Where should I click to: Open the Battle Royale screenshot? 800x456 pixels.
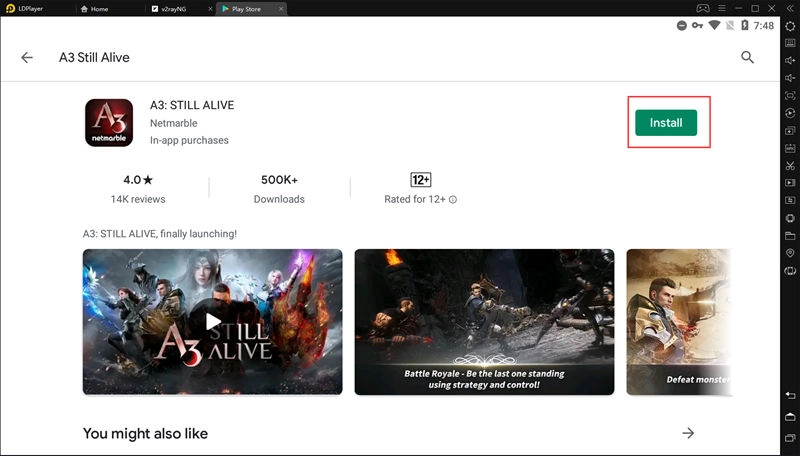point(484,322)
